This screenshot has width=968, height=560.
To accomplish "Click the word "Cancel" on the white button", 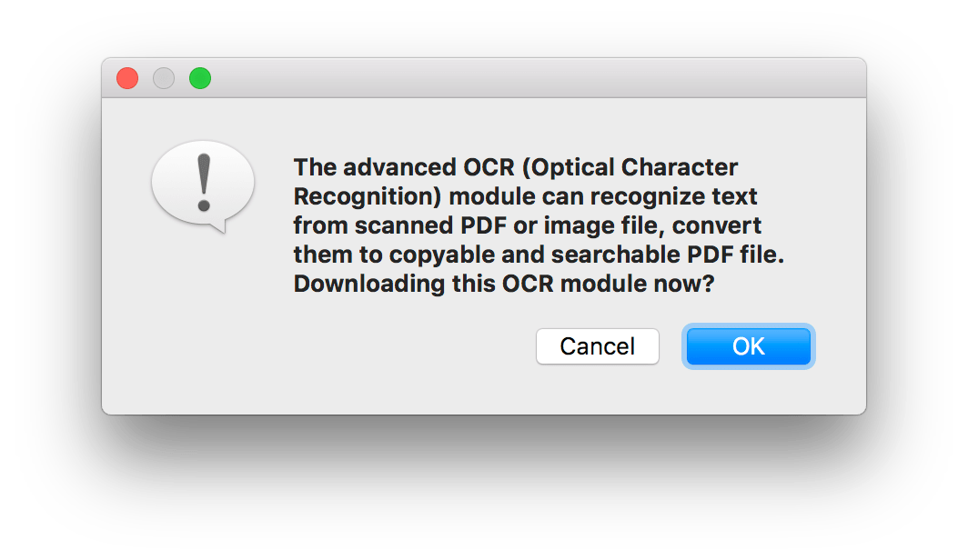I will coord(597,346).
